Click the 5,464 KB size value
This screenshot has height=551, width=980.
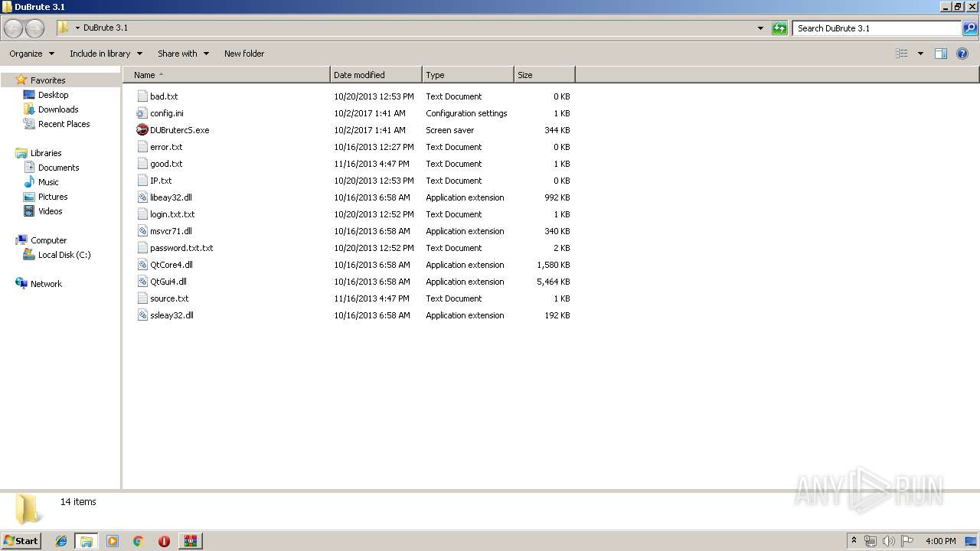tap(554, 282)
